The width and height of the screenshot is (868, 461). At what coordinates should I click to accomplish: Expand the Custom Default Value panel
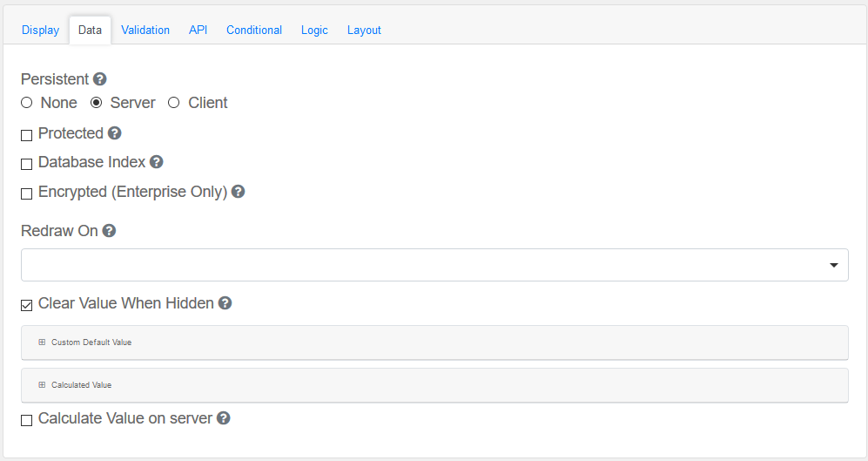[91, 342]
